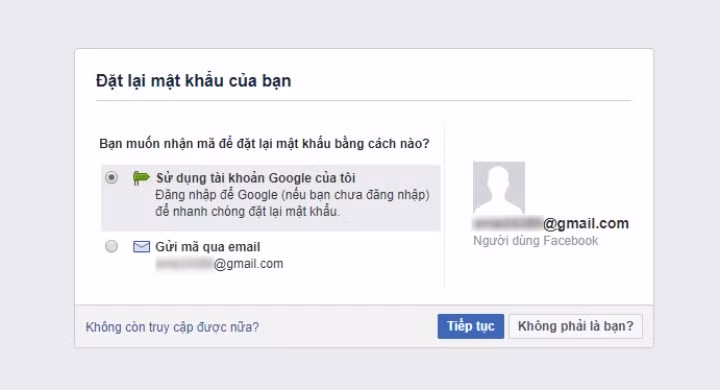Click the word Google in the description text
This screenshot has width=720, height=390.
point(257,195)
